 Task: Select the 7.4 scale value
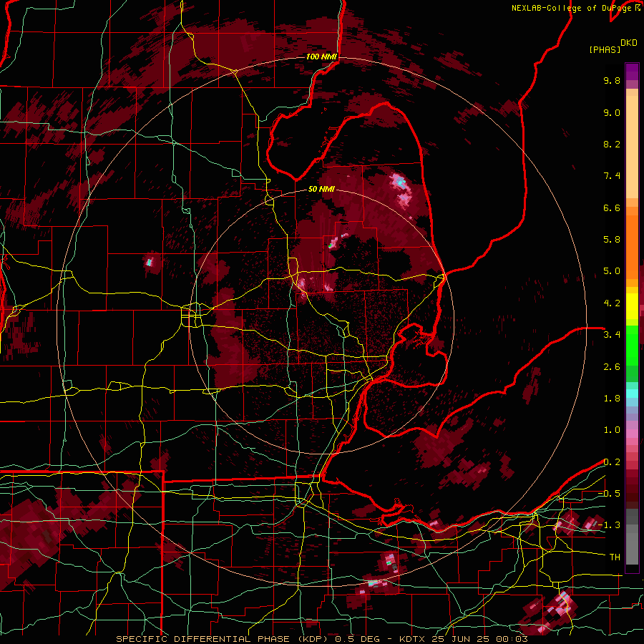[x=612, y=176]
